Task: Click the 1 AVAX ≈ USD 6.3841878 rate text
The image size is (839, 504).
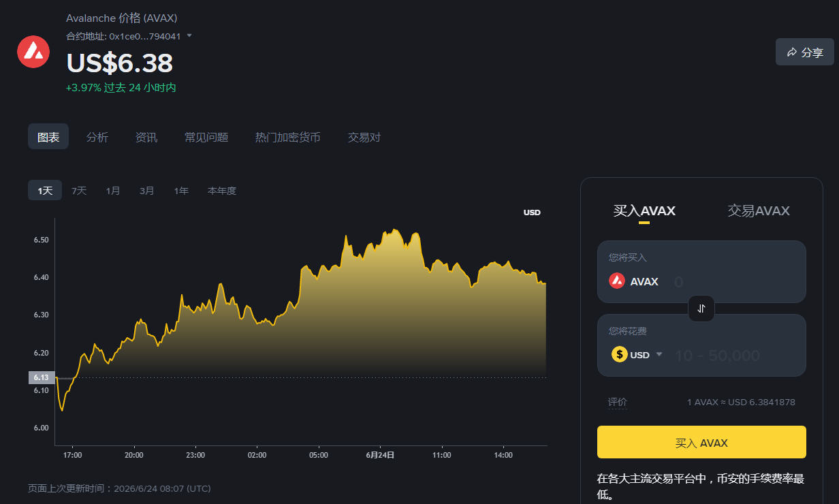Action: [x=741, y=402]
